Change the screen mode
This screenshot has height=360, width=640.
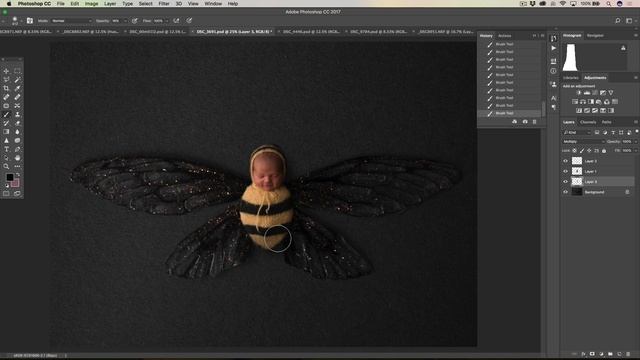tap(17, 193)
